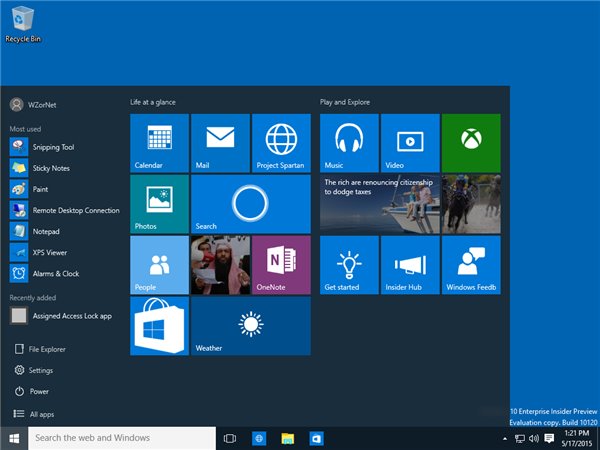Screen dimensions: 600x450
Task: Open the Music tile
Action: coord(349,143)
